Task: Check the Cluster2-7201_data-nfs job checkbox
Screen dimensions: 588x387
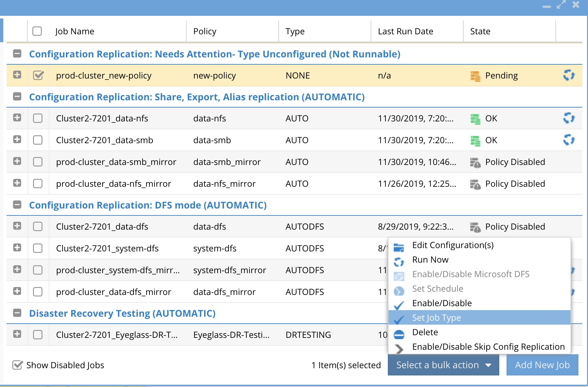Action: [x=38, y=118]
